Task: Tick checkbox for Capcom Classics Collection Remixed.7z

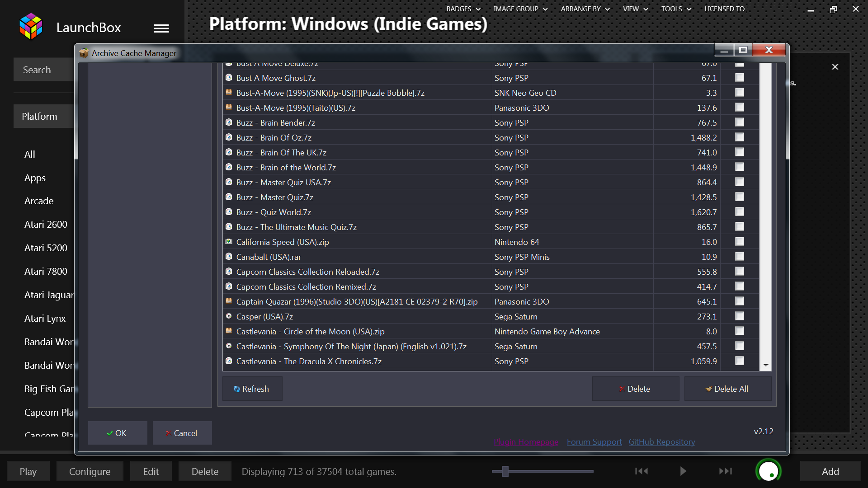Action: click(x=740, y=286)
